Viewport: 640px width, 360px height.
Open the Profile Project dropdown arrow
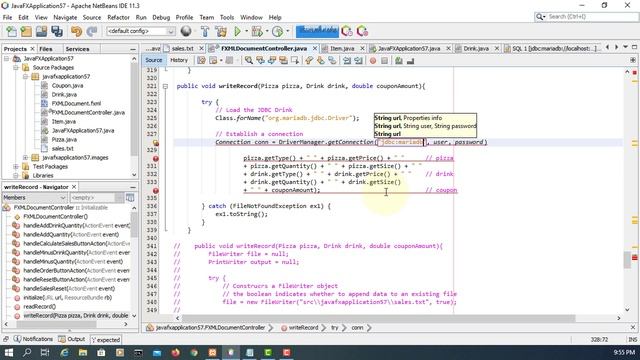pos(288,31)
